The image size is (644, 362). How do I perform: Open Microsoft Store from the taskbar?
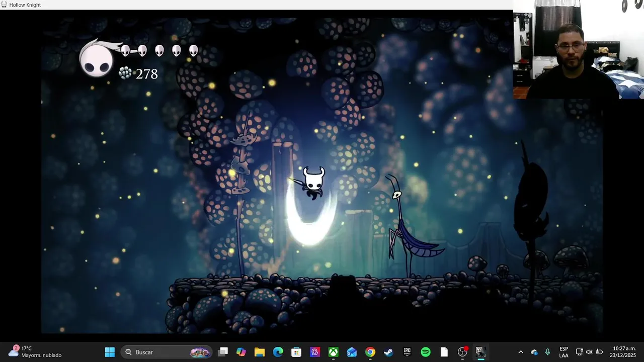tap(296, 352)
